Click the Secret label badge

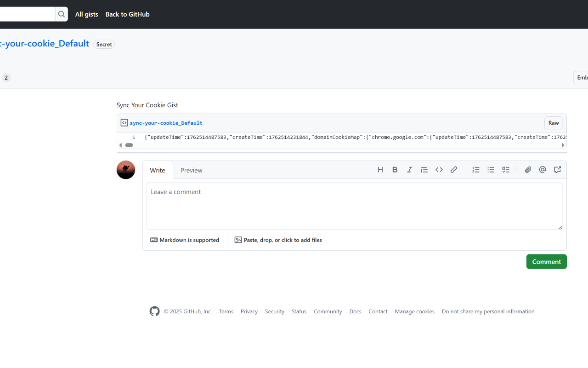click(x=104, y=44)
